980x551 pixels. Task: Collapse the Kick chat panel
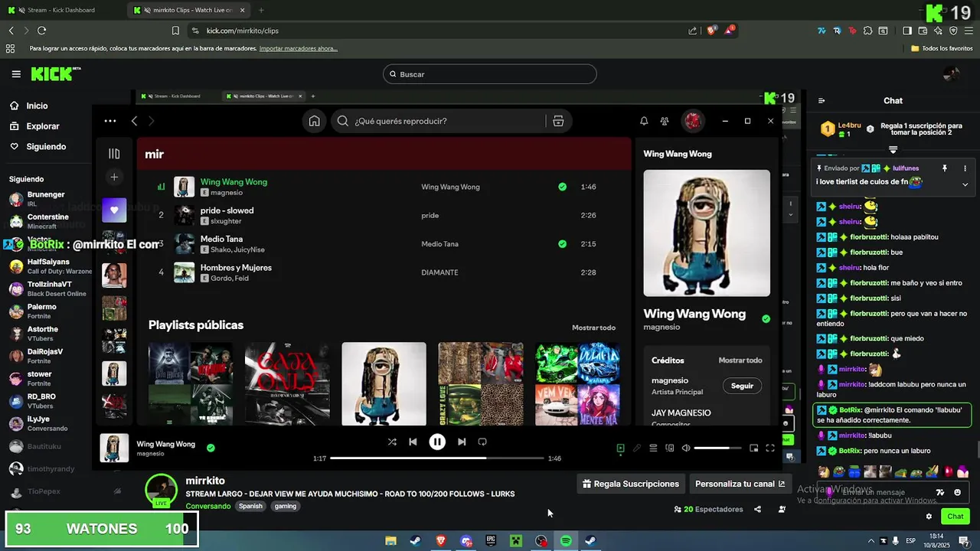tap(822, 100)
